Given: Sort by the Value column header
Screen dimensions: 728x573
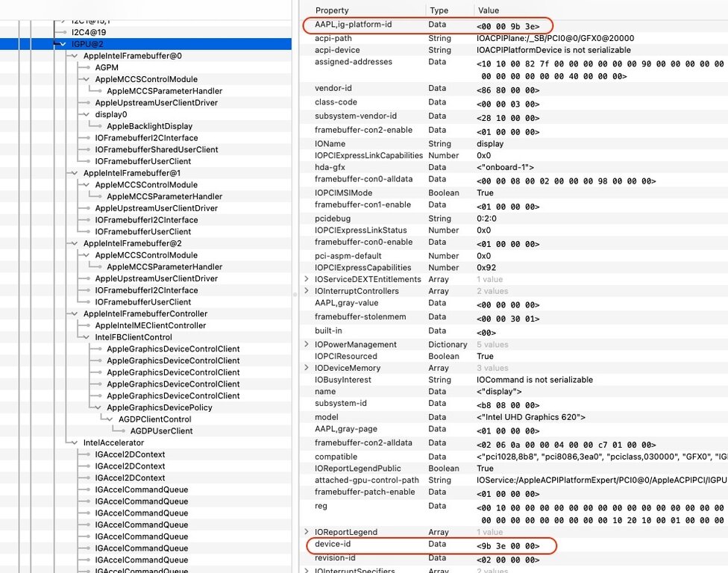Looking at the screenshot, I should (x=489, y=10).
